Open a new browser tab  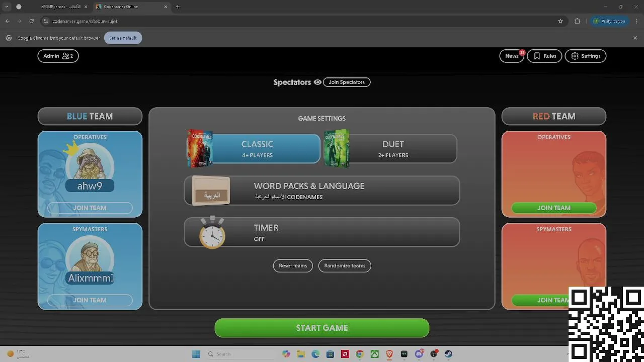click(x=178, y=7)
